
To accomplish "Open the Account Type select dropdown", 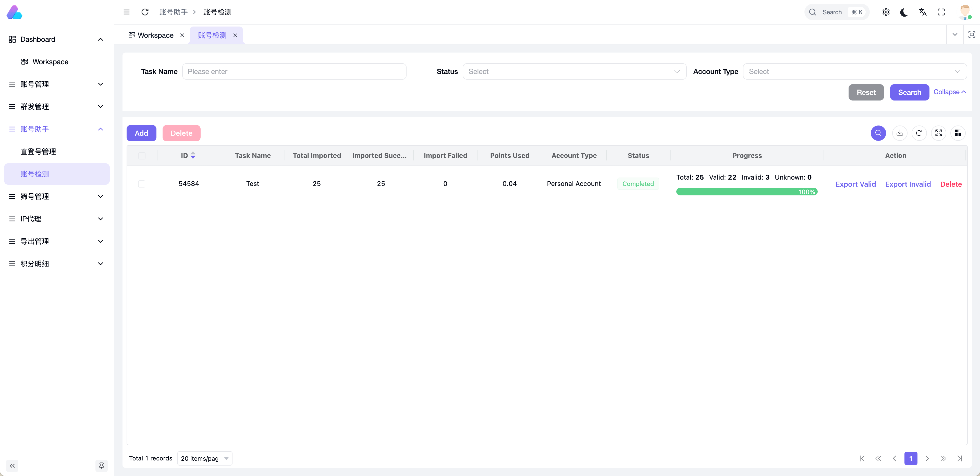I will pyautogui.click(x=854, y=71).
